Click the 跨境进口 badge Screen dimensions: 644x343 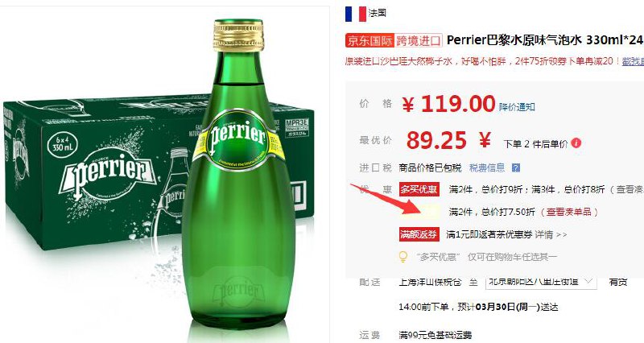418,40
